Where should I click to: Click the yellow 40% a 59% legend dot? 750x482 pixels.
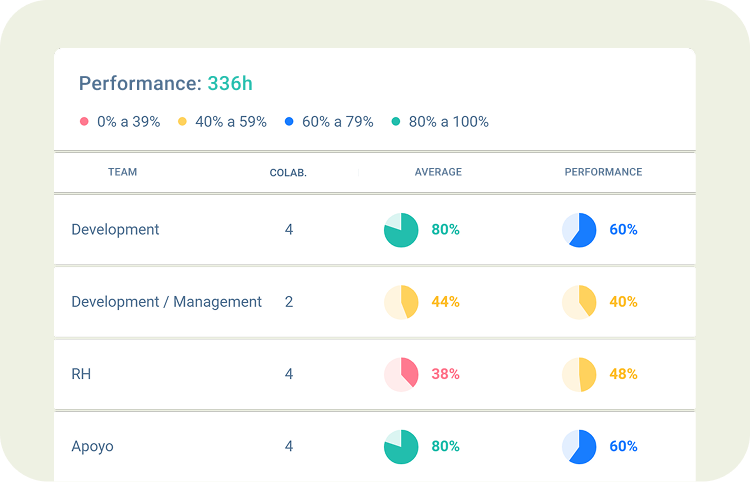[182, 122]
